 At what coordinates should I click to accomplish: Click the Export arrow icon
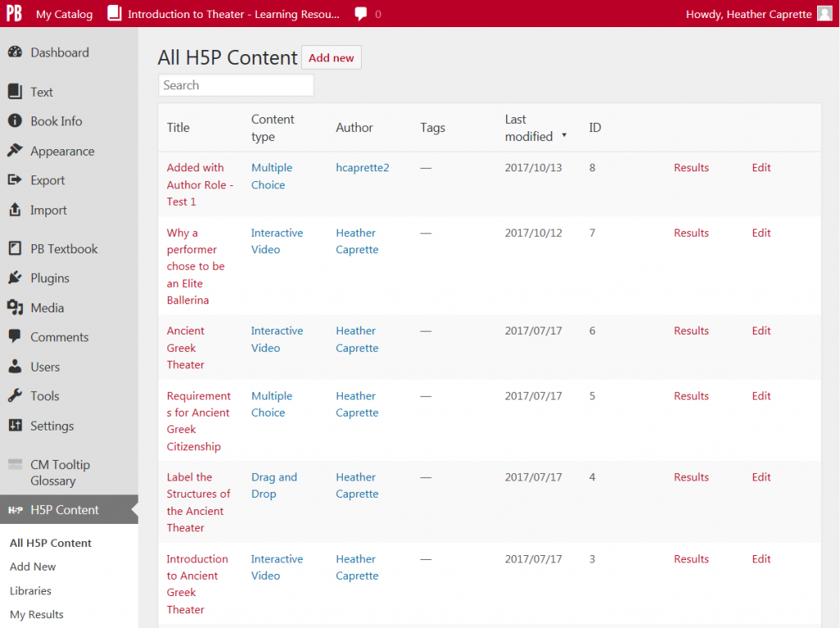coord(15,180)
